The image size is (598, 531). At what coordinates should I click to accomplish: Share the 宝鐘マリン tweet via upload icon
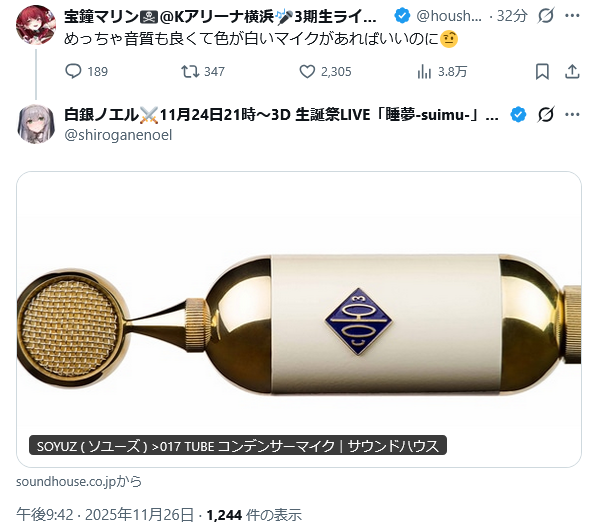[x=572, y=71]
